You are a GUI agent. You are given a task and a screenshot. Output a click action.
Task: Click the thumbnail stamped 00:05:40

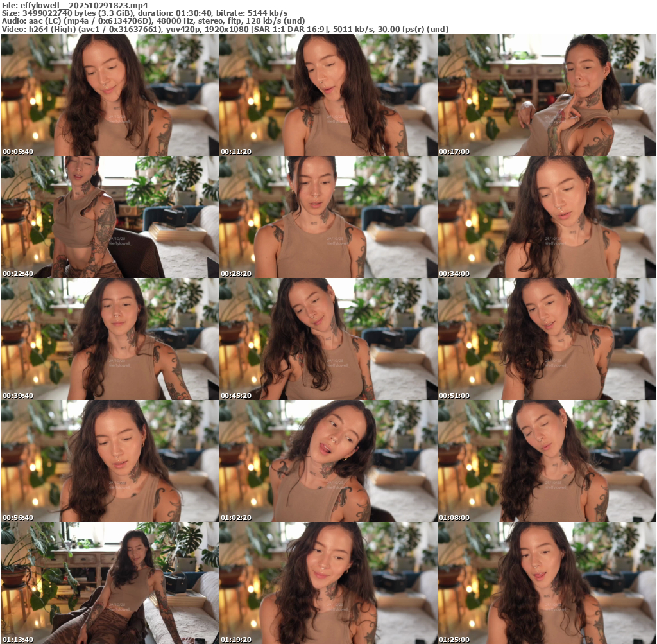point(110,95)
